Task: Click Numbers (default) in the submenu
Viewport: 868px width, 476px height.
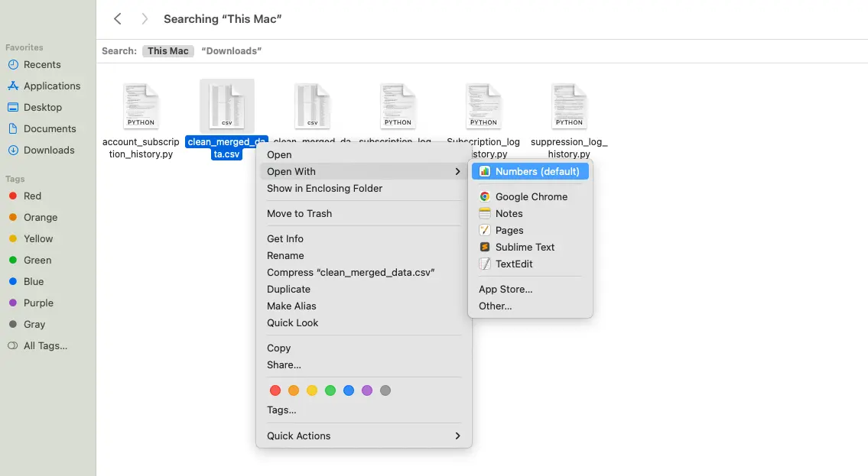Action: (x=537, y=171)
